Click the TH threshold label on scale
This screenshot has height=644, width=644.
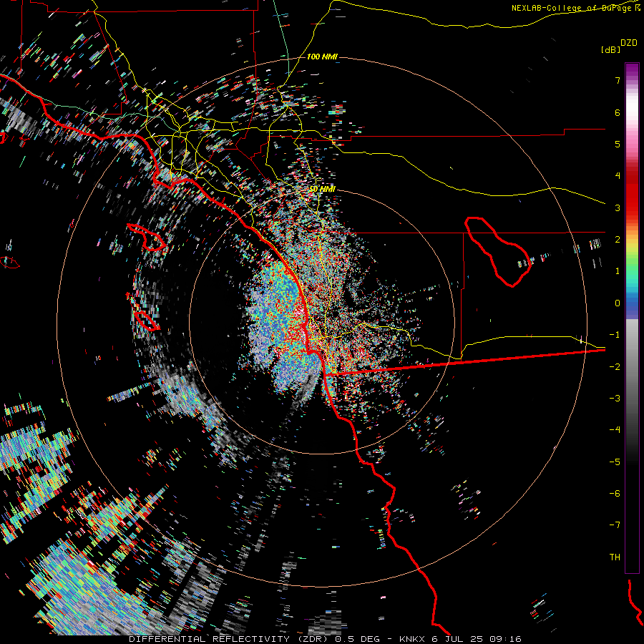[x=615, y=557]
